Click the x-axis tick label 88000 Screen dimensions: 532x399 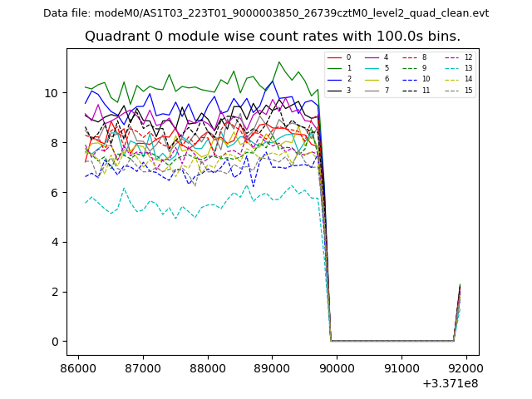coord(207,367)
